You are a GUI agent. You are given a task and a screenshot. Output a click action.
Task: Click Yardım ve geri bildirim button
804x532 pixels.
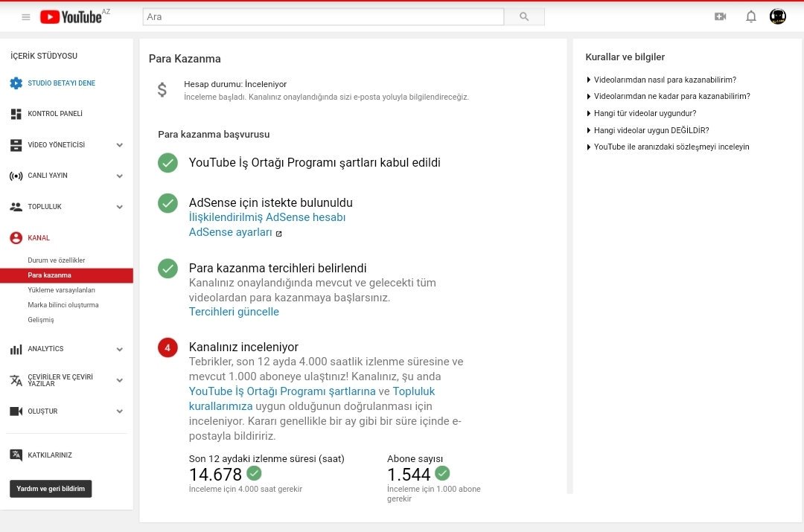(x=51, y=488)
